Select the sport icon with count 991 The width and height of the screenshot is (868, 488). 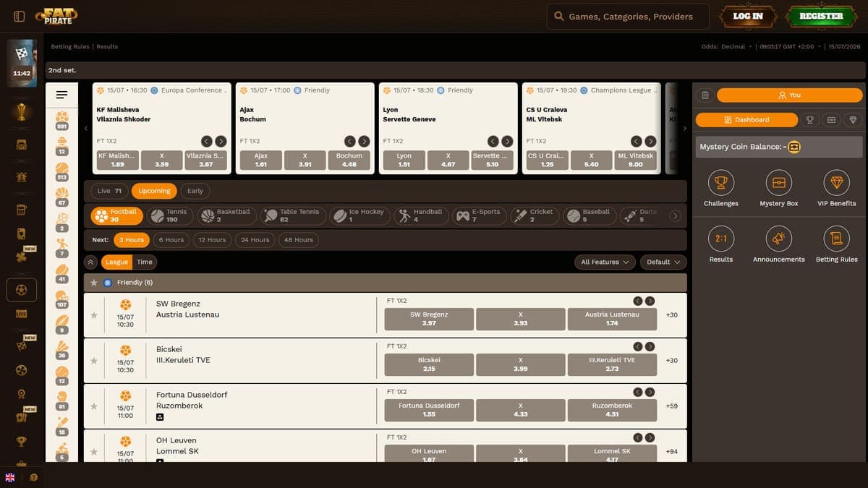point(61,120)
